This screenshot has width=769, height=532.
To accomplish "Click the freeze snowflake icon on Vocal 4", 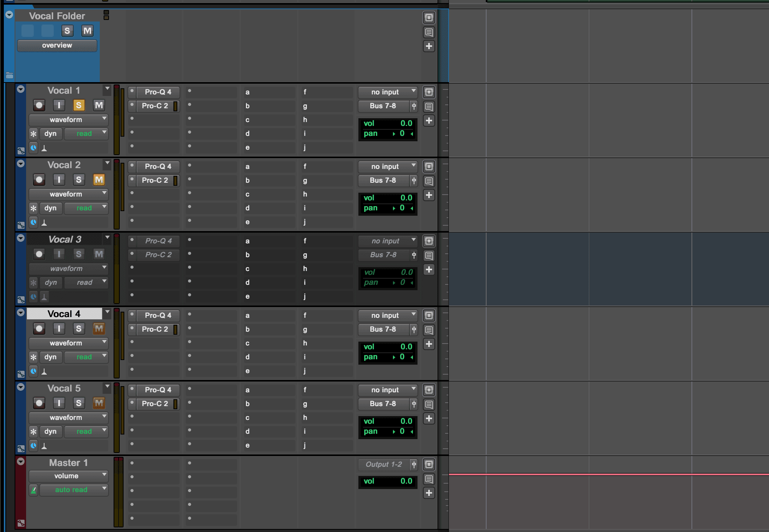I will pyautogui.click(x=33, y=357).
